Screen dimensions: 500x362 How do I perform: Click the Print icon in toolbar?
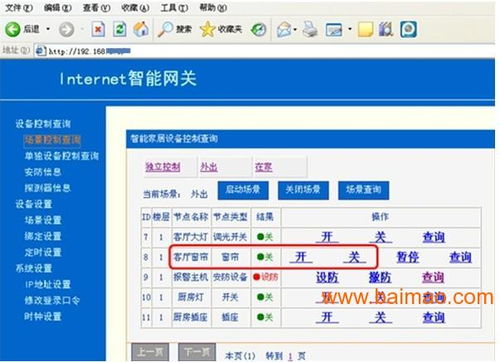coord(310,29)
